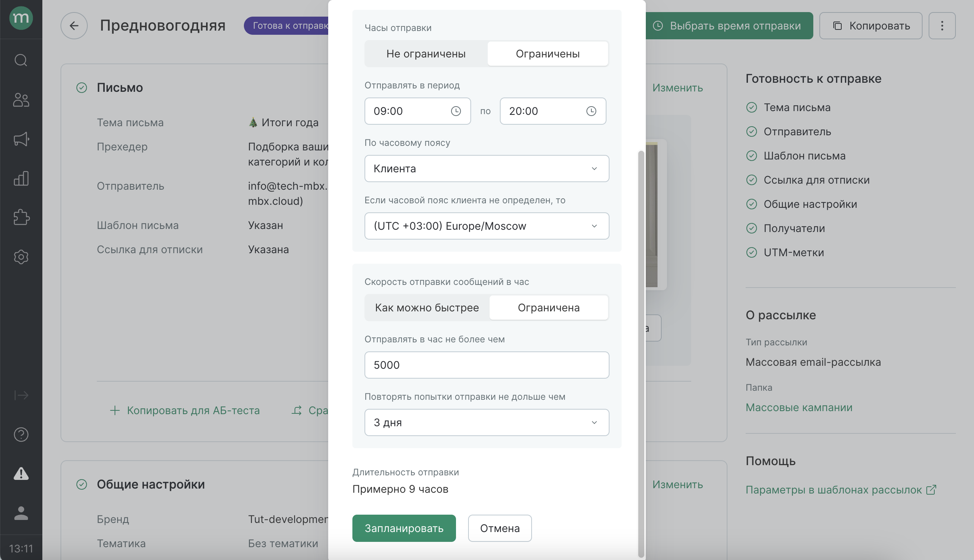Viewport: 974px width, 560px height.
Task: Click the Примерно 9 часов duration text
Action: coord(400,489)
